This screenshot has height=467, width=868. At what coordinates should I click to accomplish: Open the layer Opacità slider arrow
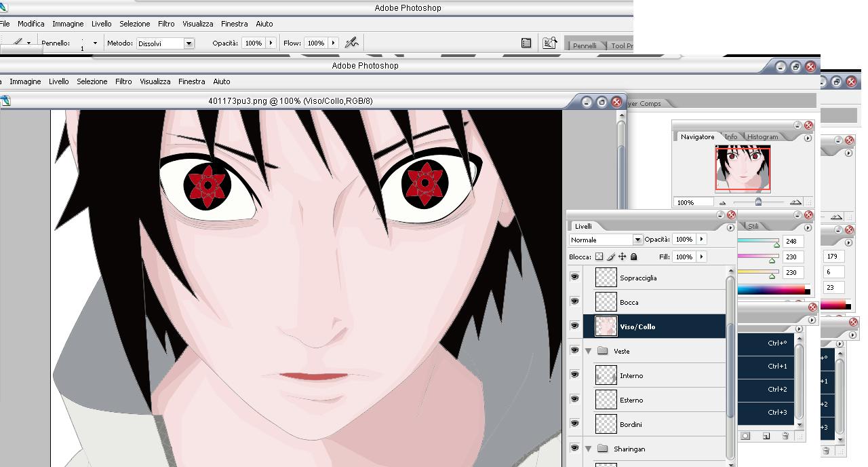pyautogui.click(x=701, y=239)
